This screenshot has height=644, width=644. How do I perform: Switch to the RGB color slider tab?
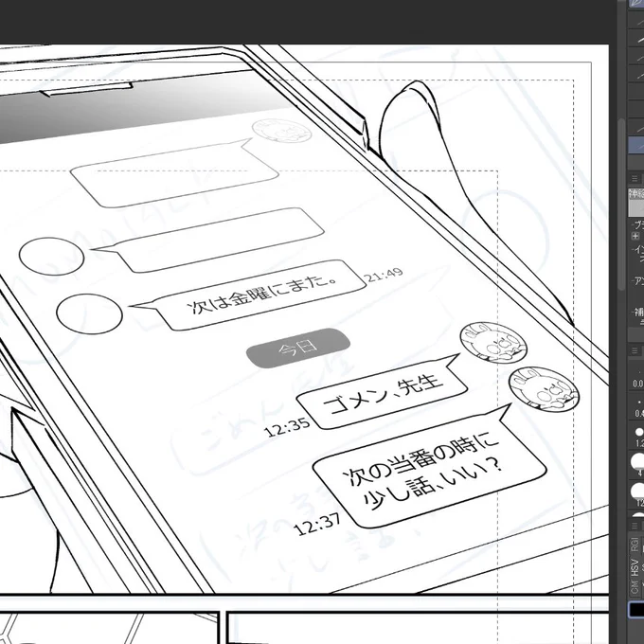tap(635, 545)
